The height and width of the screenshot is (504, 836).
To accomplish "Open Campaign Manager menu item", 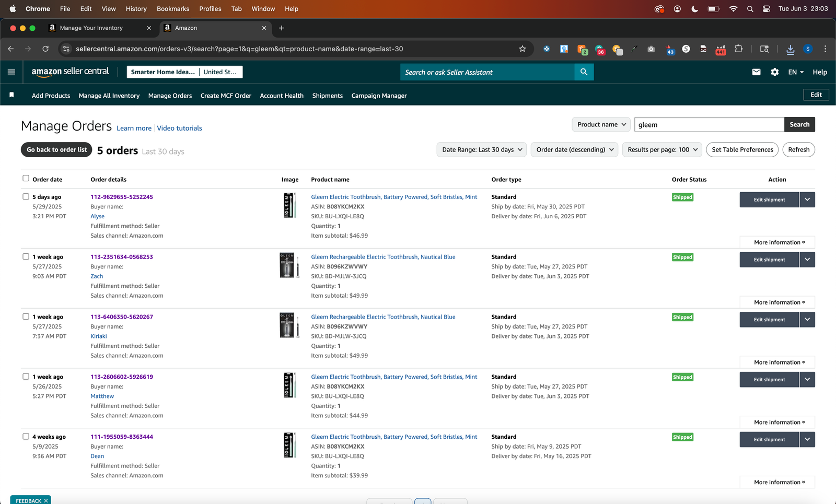I will click(379, 96).
